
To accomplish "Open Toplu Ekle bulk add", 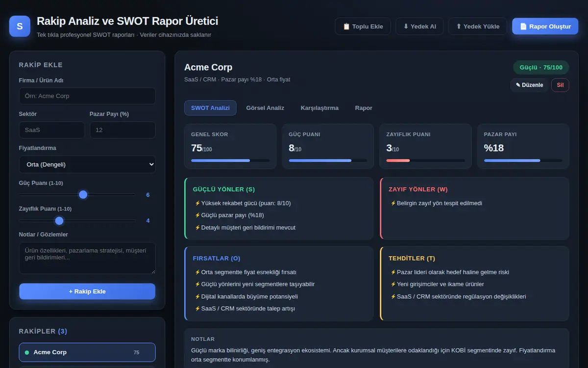I will coord(363,26).
